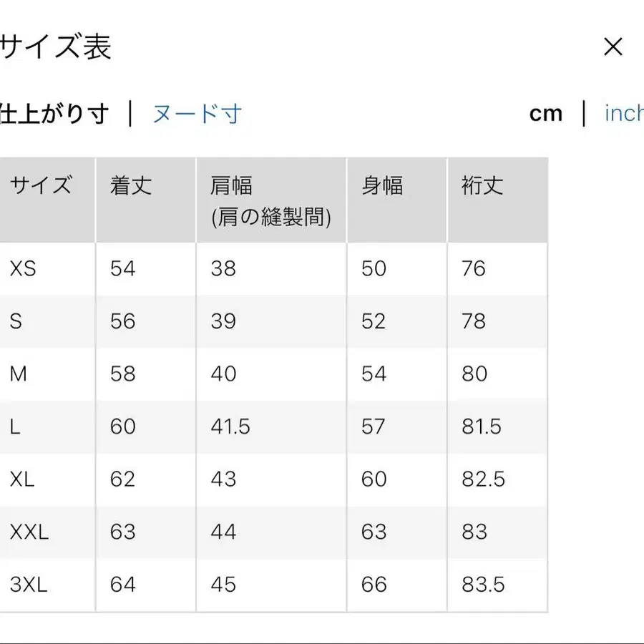Select the M size row
The width and height of the screenshot is (644, 644).
point(19,374)
